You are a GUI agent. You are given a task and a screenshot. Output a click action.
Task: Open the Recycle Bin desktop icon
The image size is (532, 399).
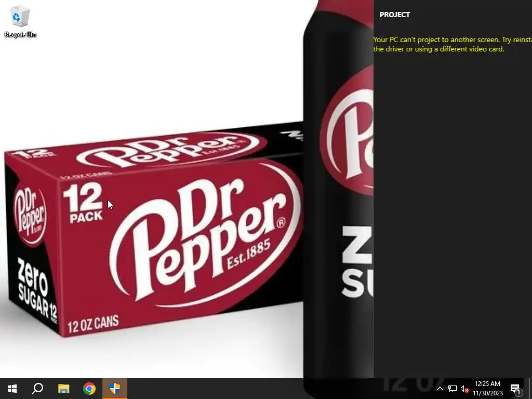[20, 21]
